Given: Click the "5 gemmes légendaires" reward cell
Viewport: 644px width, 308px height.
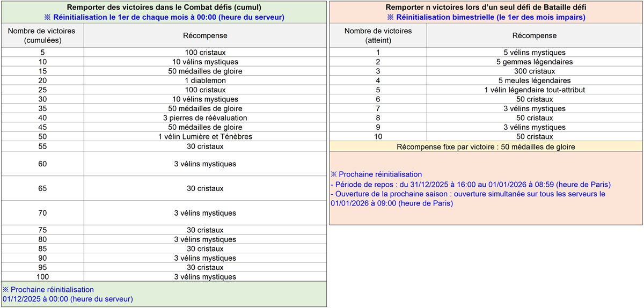Looking at the screenshot, I should tap(534, 62).
